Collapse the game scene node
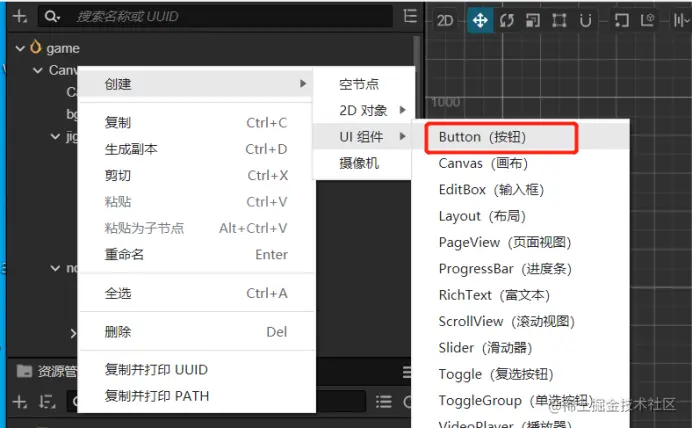This screenshot has width=692, height=428. pyautogui.click(x=20, y=48)
